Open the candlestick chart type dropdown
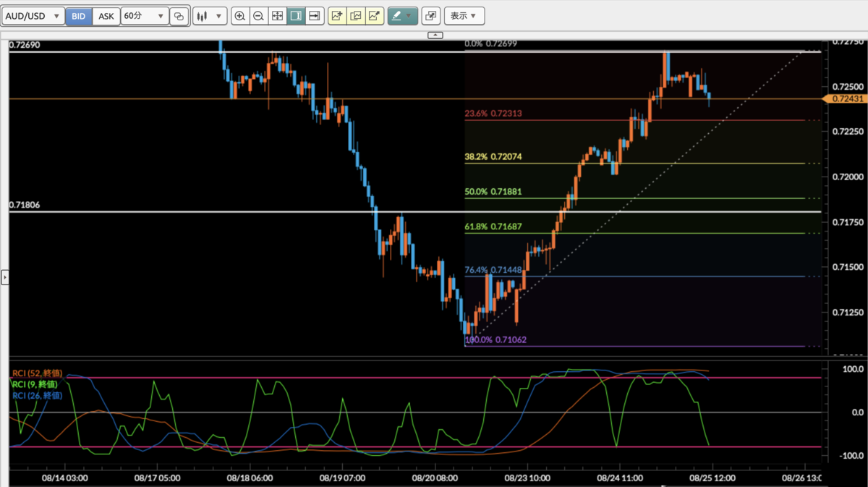This screenshot has width=868, height=487. click(210, 16)
